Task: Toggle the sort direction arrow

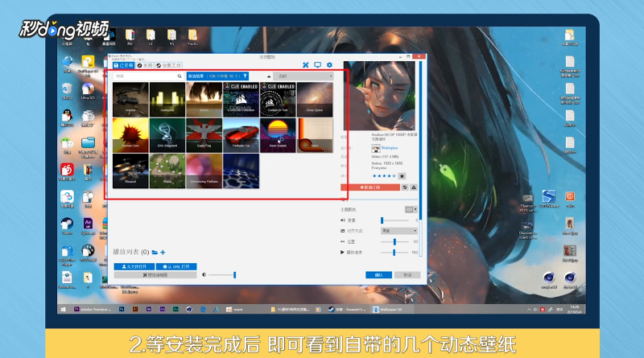Action: (269, 76)
